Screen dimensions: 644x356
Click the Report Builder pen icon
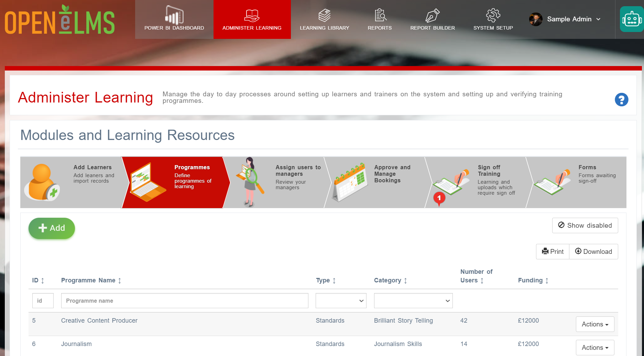pyautogui.click(x=432, y=15)
